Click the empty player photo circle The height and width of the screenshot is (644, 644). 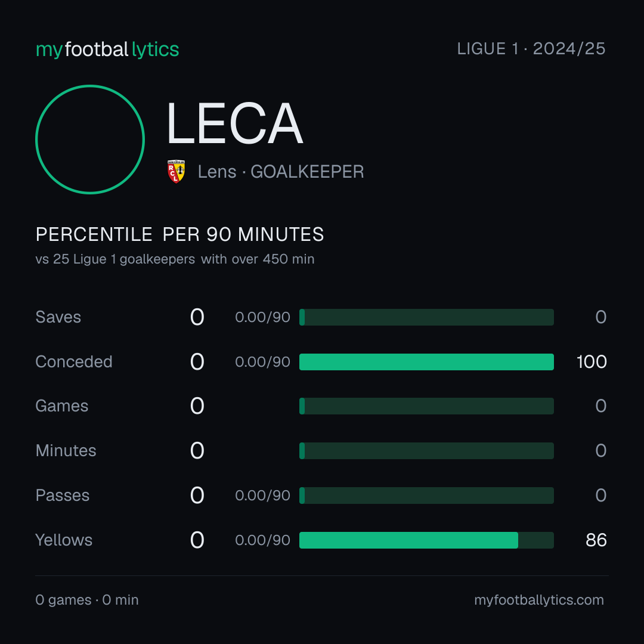pyautogui.click(x=90, y=139)
